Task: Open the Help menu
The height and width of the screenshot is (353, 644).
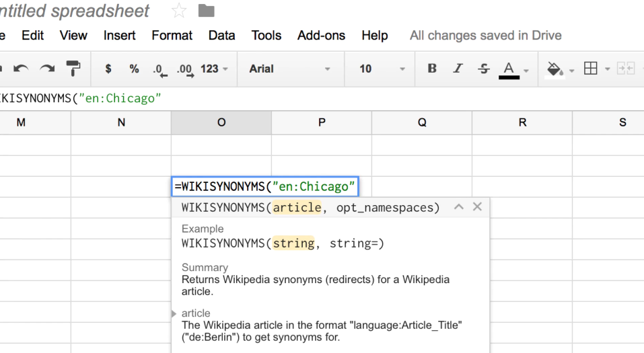Action: 375,36
